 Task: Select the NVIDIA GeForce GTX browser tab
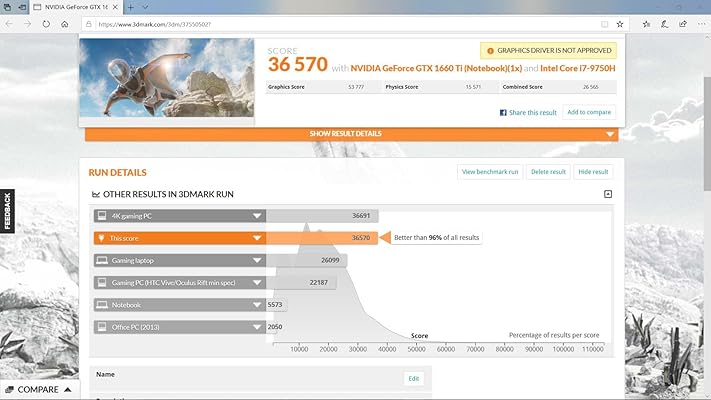pos(76,7)
